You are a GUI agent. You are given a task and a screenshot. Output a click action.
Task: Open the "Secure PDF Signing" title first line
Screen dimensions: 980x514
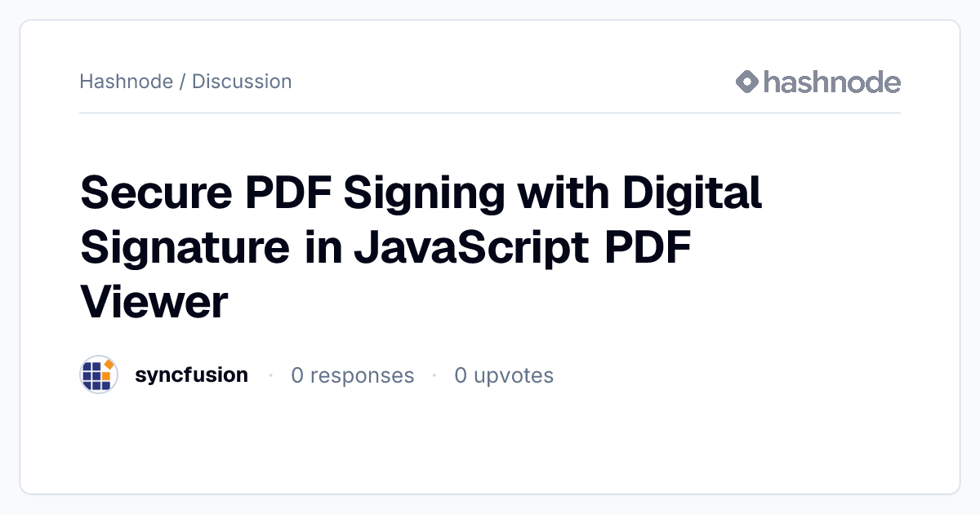coord(421,194)
